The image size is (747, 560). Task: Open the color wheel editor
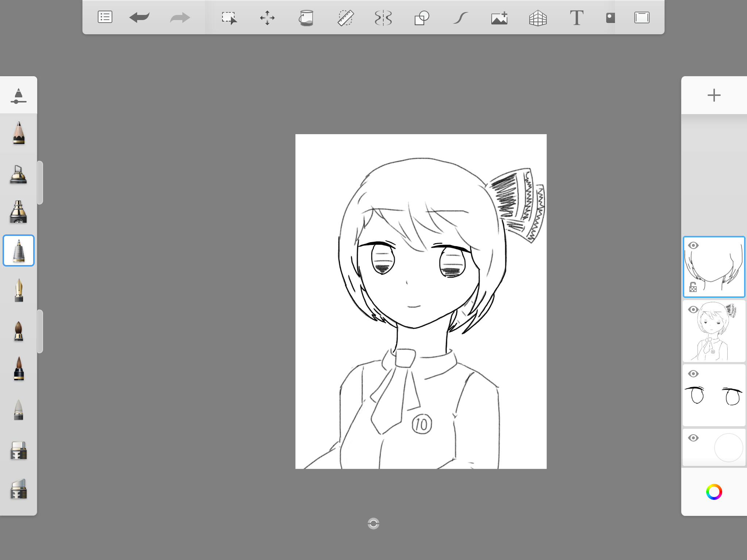[714, 492]
